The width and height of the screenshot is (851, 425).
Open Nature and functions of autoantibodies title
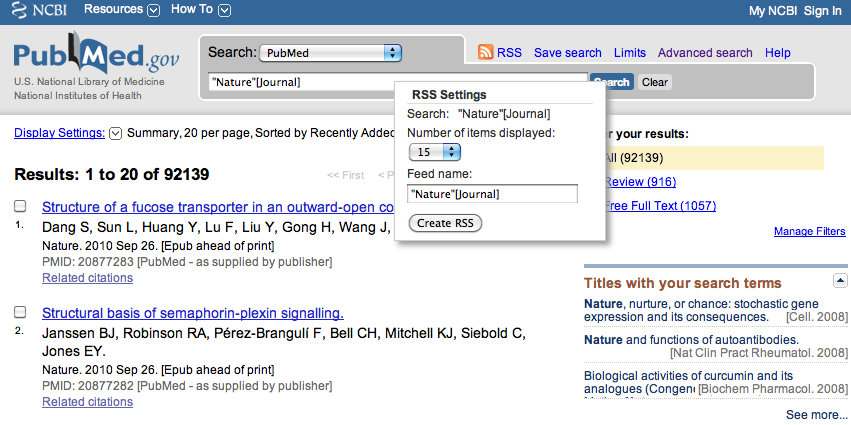(691, 340)
